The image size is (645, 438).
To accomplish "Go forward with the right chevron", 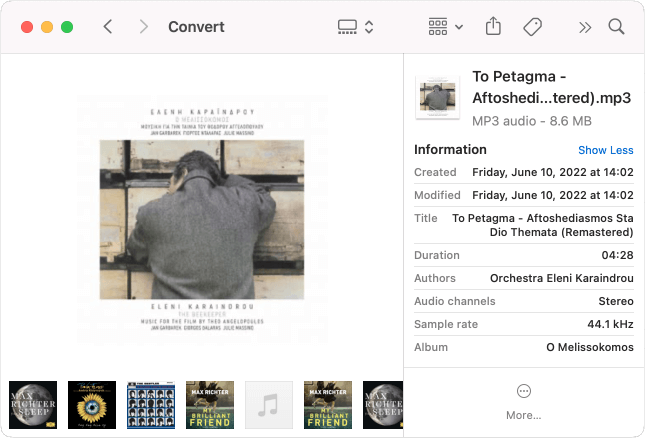I will pyautogui.click(x=143, y=27).
